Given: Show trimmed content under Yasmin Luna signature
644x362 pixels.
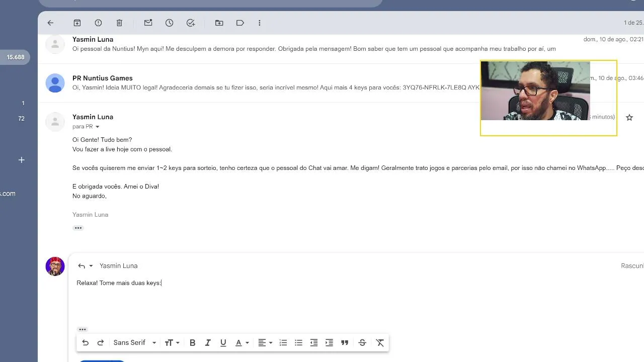Looking at the screenshot, I should click(x=78, y=228).
